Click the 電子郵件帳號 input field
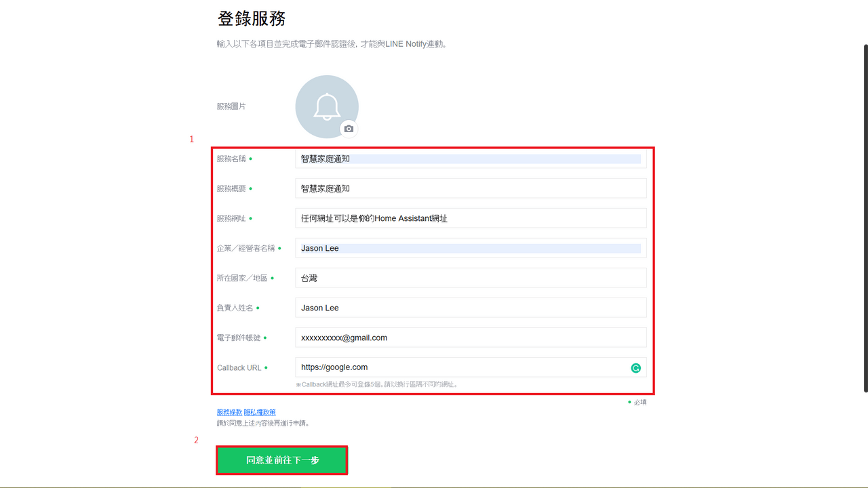Viewport: 868px width, 488px height. pos(471,338)
